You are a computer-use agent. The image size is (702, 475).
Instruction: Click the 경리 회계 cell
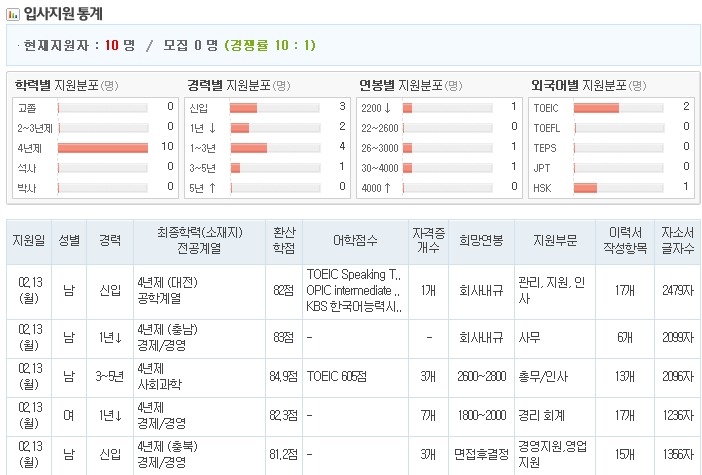[x=555, y=416]
